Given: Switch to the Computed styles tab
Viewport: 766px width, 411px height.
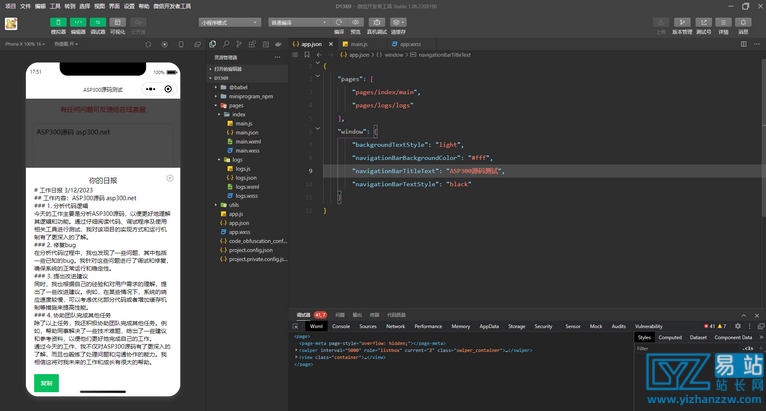Looking at the screenshot, I should (x=670, y=338).
